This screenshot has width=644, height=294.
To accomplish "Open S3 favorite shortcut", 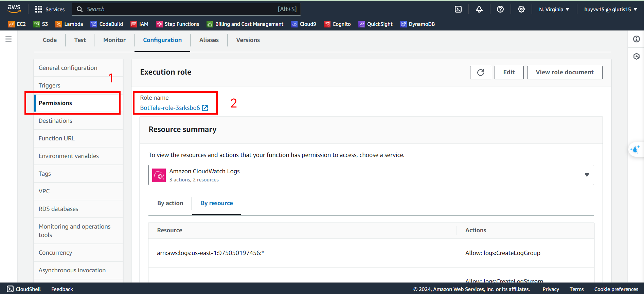I will 41,24.
